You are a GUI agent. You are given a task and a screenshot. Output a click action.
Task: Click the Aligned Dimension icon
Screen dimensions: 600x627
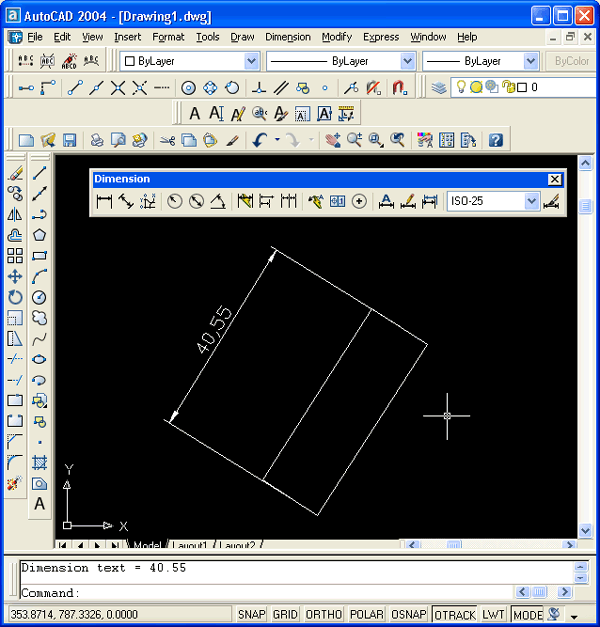click(x=126, y=202)
